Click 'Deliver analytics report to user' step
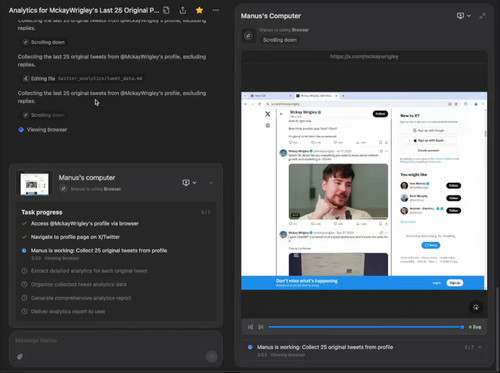 (x=68, y=311)
